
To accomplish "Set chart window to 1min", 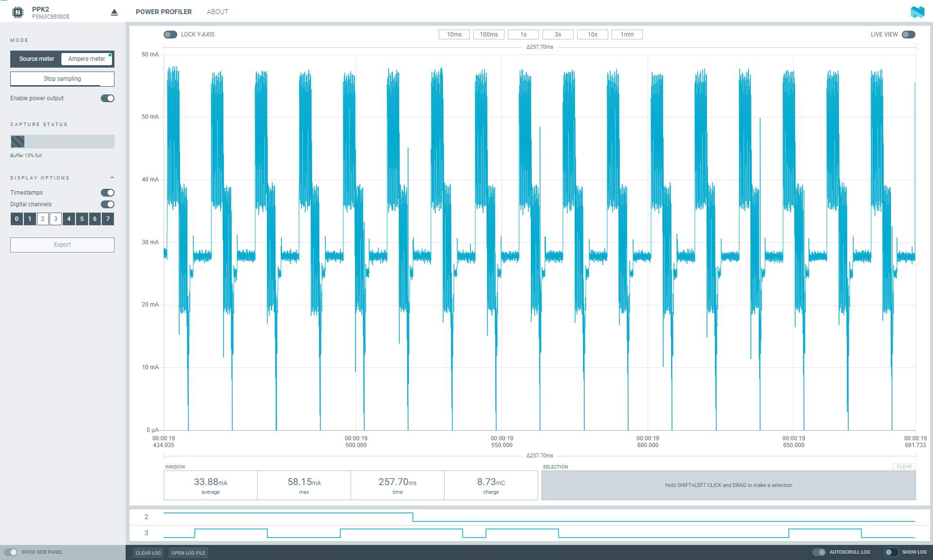I will pyautogui.click(x=627, y=34).
